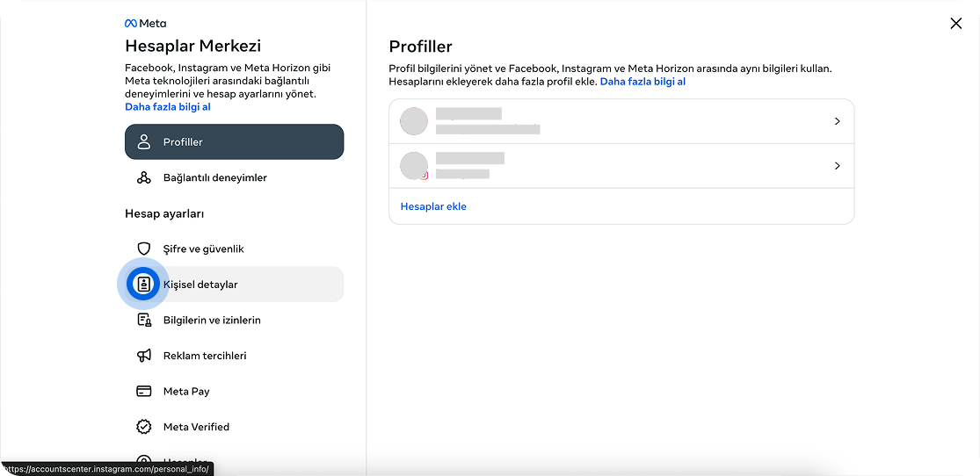Screen dimensions: 980x476
Task: Close the Hesaplar Merkezi dialog
Action: coord(956,24)
